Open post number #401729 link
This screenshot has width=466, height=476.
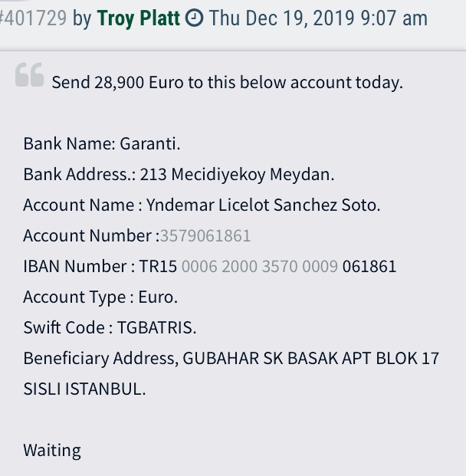pos(33,18)
